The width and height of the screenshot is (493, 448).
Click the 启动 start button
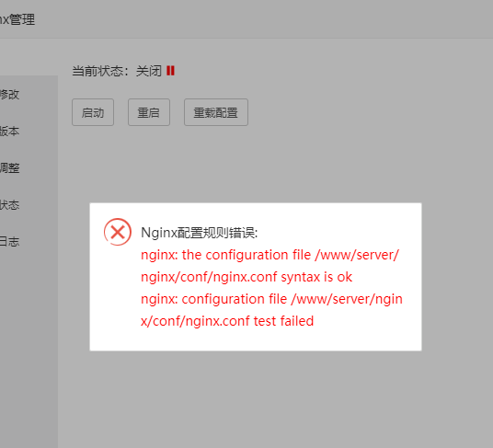click(x=93, y=112)
